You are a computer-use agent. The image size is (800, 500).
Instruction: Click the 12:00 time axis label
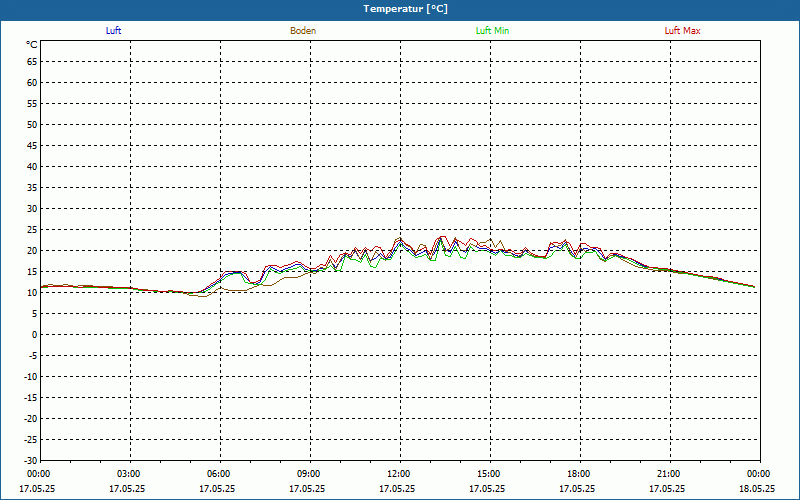pyautogui.click(x=400, y=474)
